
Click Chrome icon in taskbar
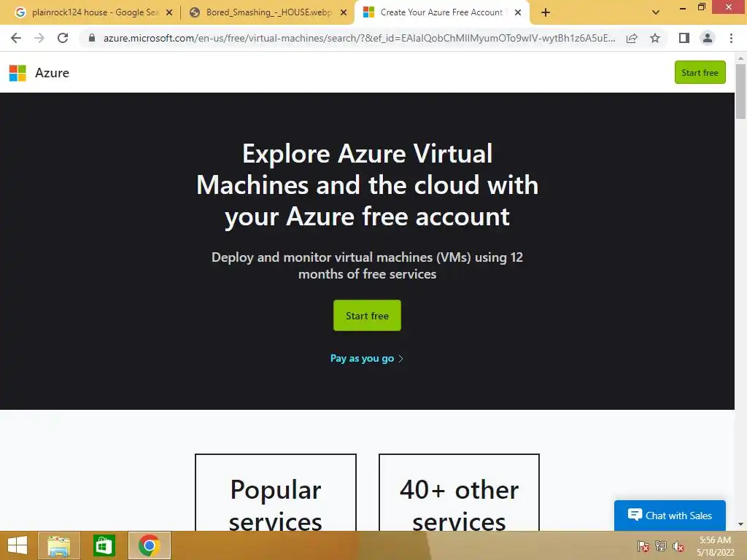point(149,545)
